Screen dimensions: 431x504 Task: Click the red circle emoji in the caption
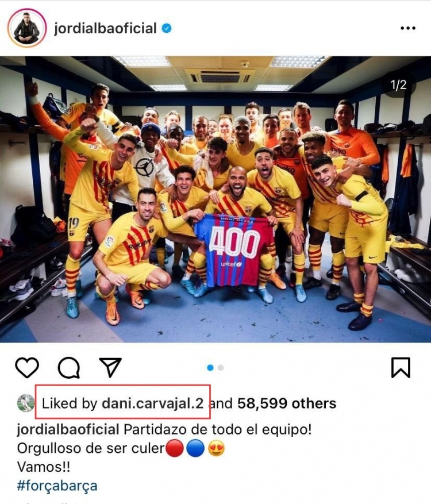point(175,449)
